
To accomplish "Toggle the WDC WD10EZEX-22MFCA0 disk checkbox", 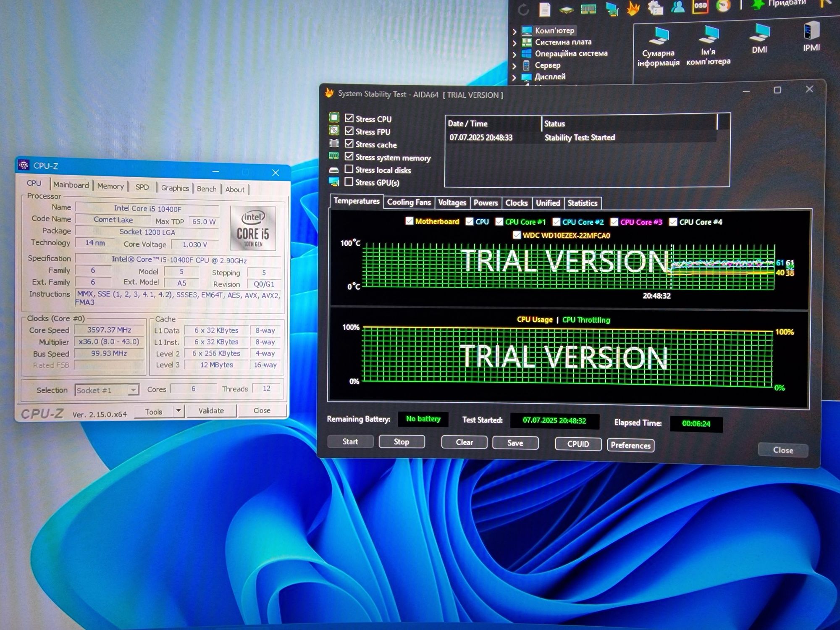I will pos(517,235).
